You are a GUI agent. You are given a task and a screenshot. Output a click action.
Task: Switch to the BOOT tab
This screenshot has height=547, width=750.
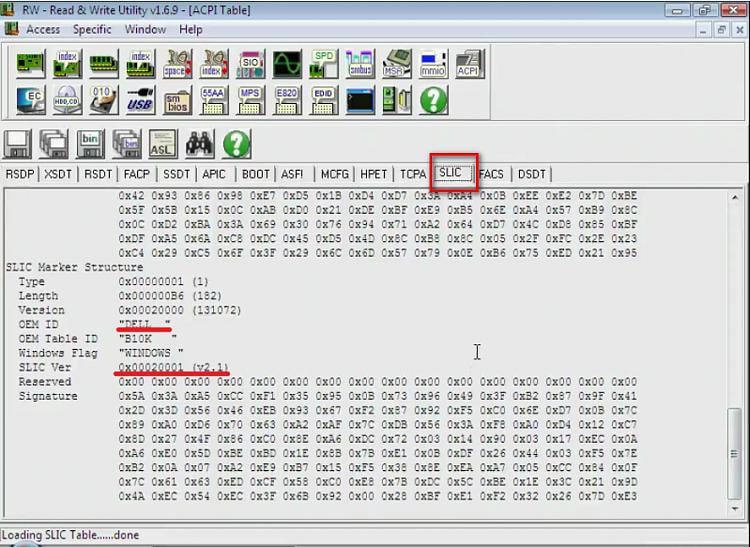click(256, 174)
